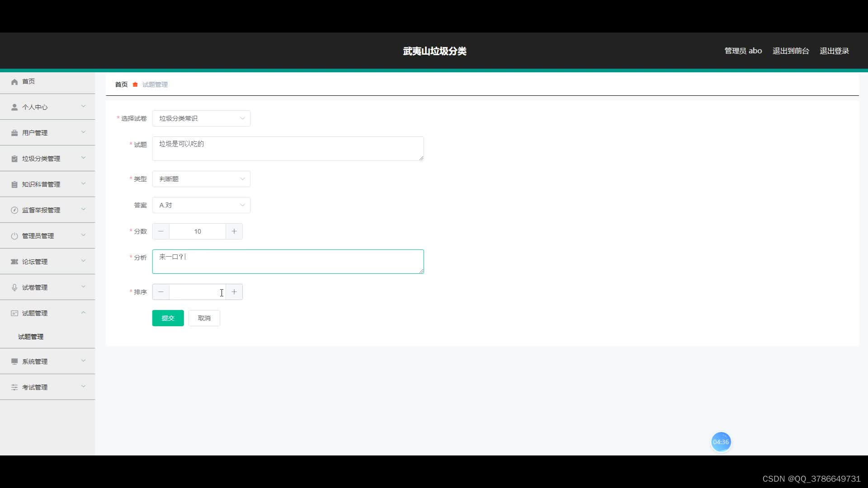Click 退出登录 in the header
868x488 pixels.
click(x=835, y=51)
